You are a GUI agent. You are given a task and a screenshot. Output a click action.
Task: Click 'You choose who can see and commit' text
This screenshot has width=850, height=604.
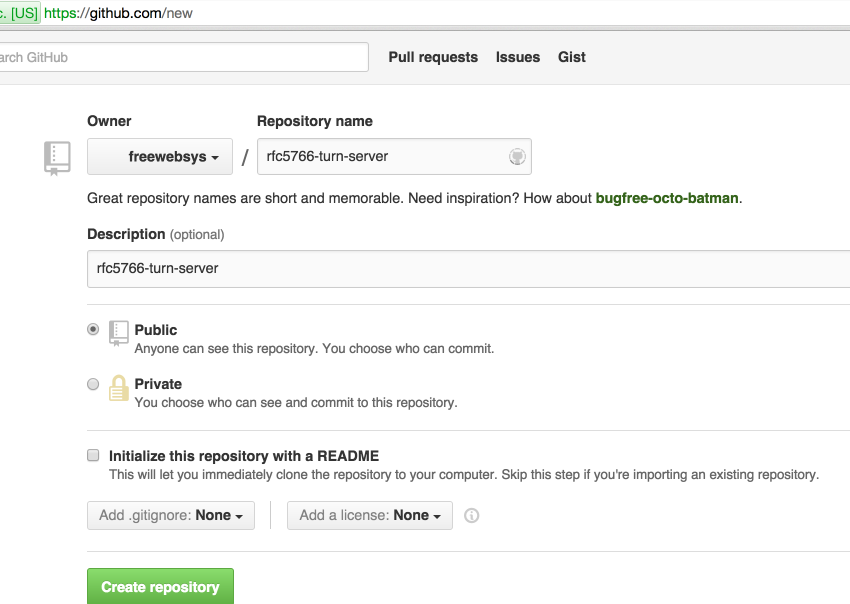pos(296,402)
